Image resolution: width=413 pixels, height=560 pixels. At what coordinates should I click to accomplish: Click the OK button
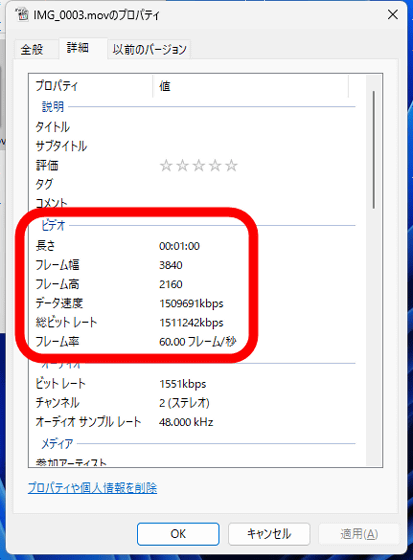[178, 534]
